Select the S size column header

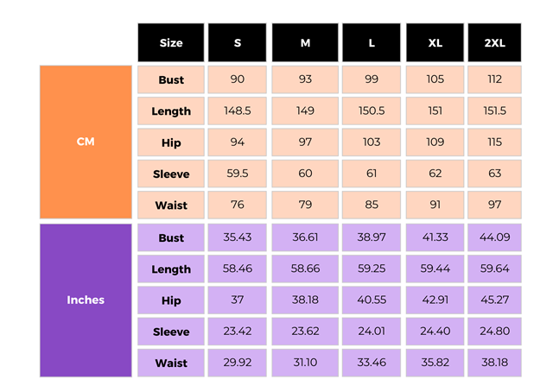238,43
